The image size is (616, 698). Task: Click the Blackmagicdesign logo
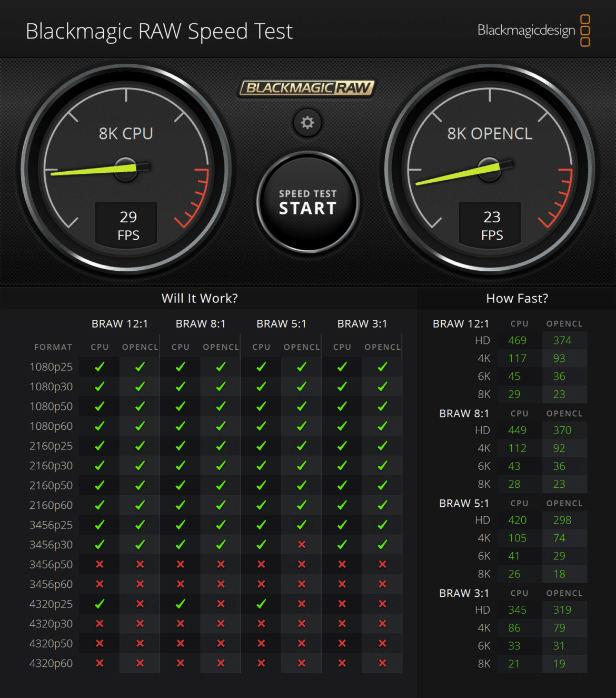533,31
